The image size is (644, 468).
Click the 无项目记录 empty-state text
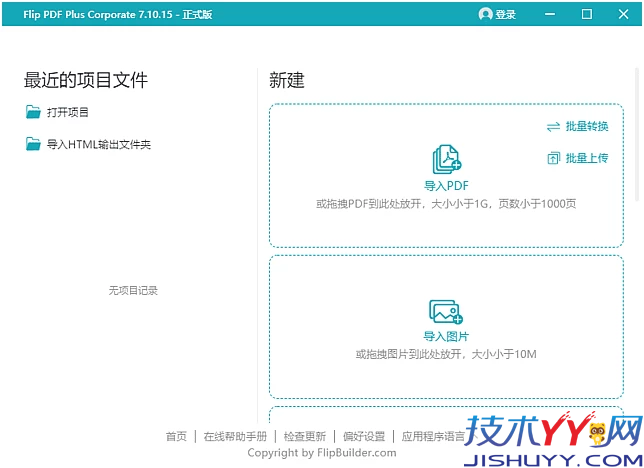pos(133,290)
